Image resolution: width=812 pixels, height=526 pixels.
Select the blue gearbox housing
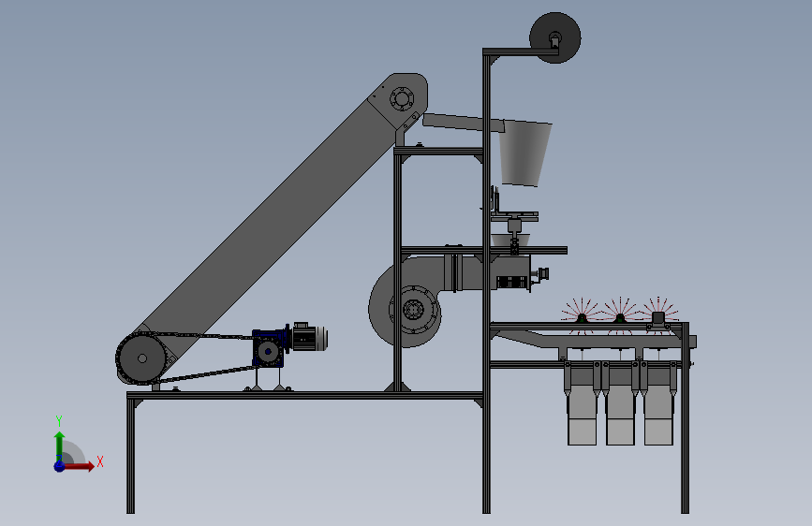[270, 348]
